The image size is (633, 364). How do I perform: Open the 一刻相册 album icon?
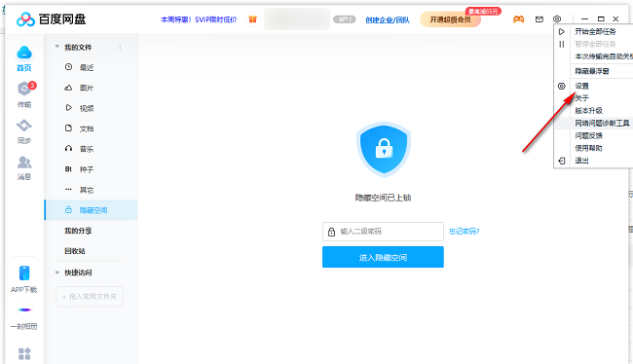point(24,309)
